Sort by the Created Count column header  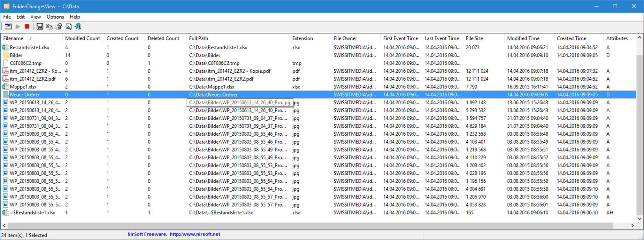point(125,38)
